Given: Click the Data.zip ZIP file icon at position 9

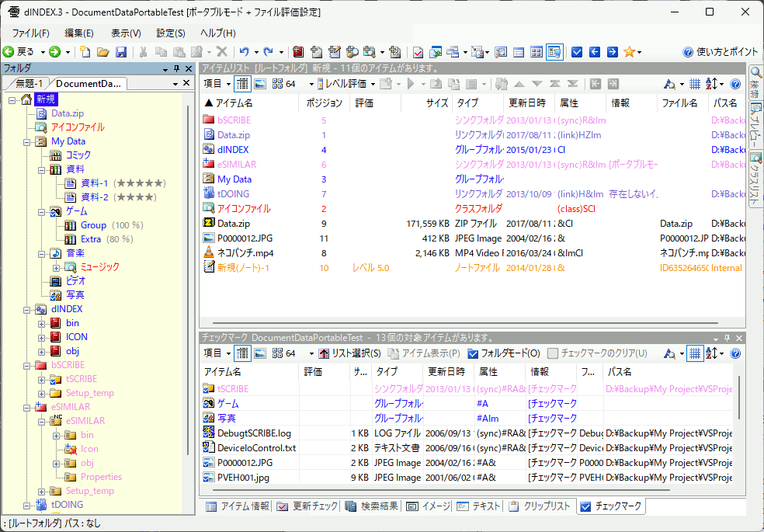Looking at the screenshot, I should [x=209, y=224].
